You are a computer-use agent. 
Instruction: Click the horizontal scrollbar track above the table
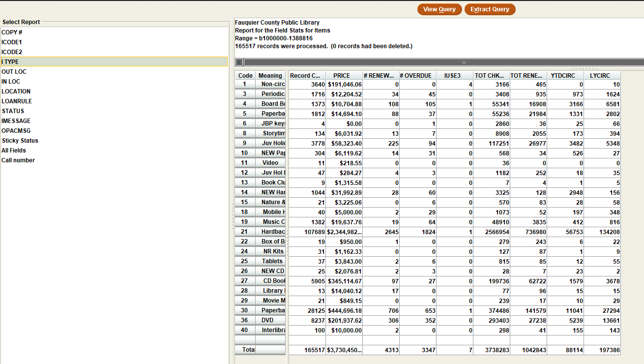(x=442, y=62)
